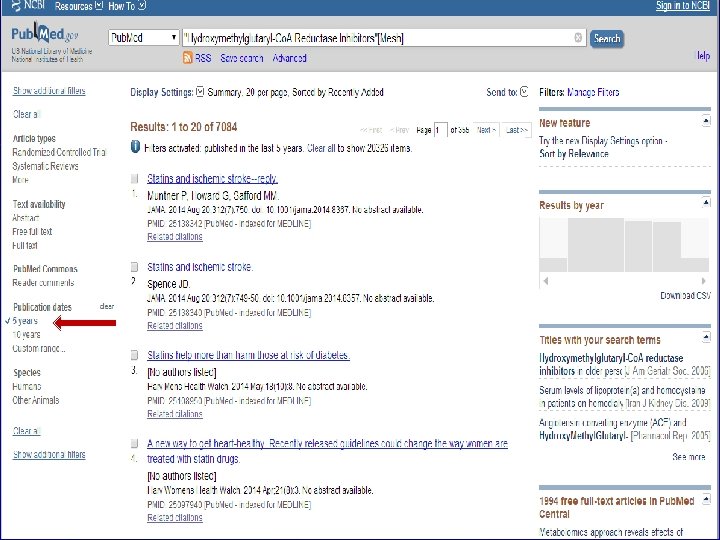Viewport: 720px width, 540px height.
Task: Filter species by Humans
Action: [27, 386]
